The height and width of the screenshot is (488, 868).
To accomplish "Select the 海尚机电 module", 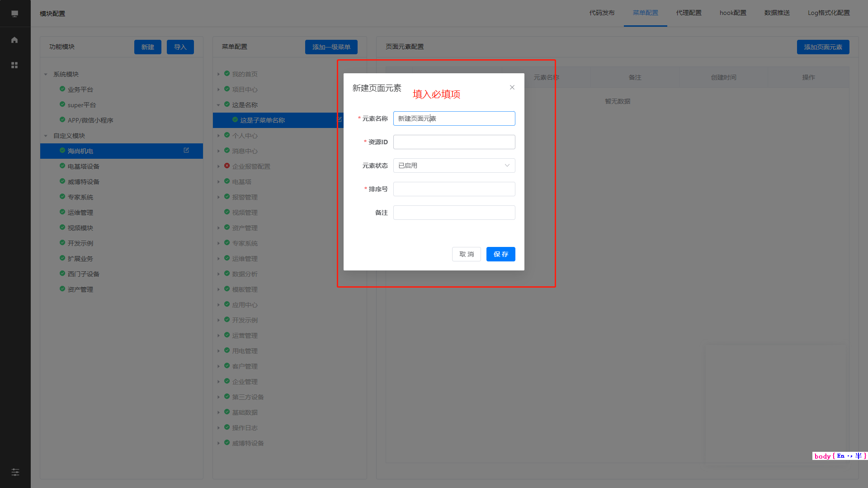I will (x=122, y=151).
